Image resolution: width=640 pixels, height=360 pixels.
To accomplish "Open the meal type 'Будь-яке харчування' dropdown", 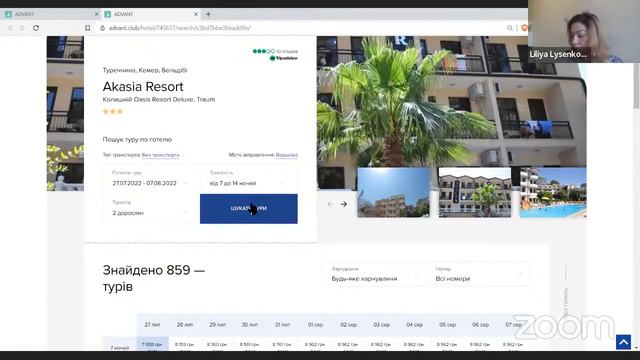I will point(373,274).
